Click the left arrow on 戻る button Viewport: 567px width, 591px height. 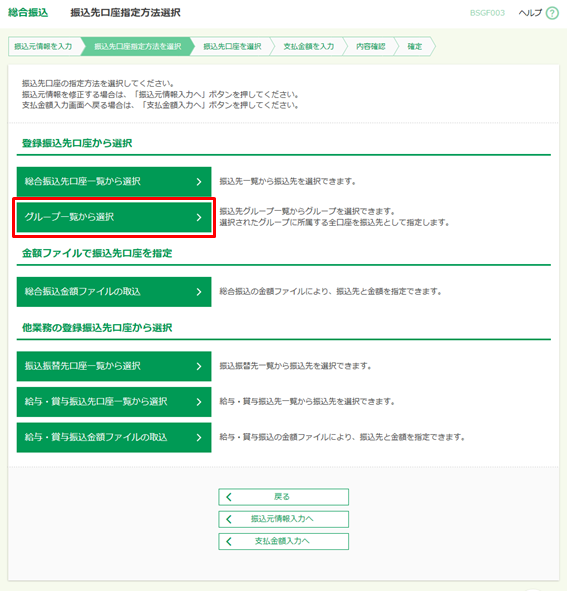(x=229, y=497)
